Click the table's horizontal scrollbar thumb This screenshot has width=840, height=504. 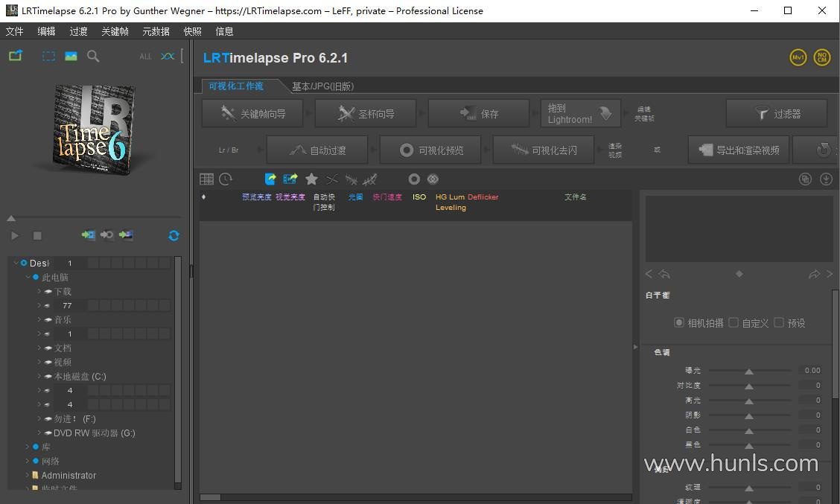coord(210,497)
